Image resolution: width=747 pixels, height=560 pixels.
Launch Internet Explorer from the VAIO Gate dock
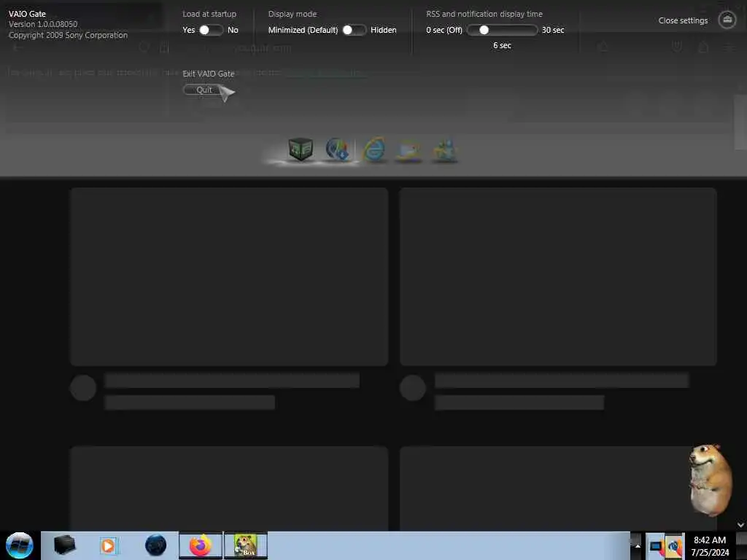coord(374,149)
